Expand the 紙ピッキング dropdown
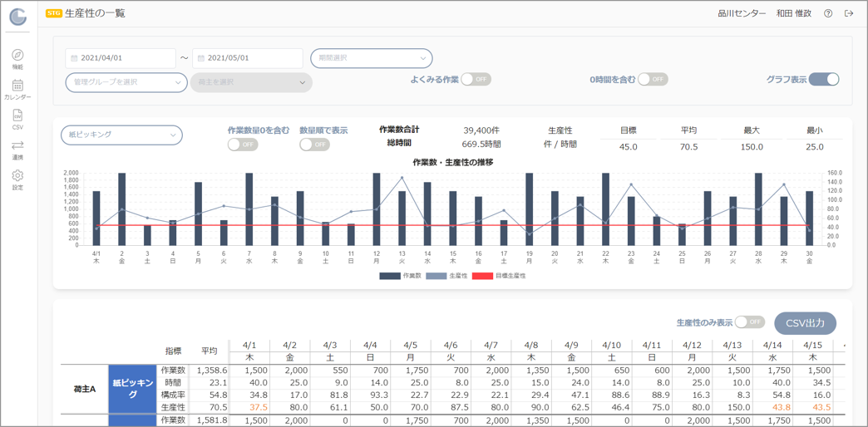This screenshot has width=868, height=427. pos(121,135)
